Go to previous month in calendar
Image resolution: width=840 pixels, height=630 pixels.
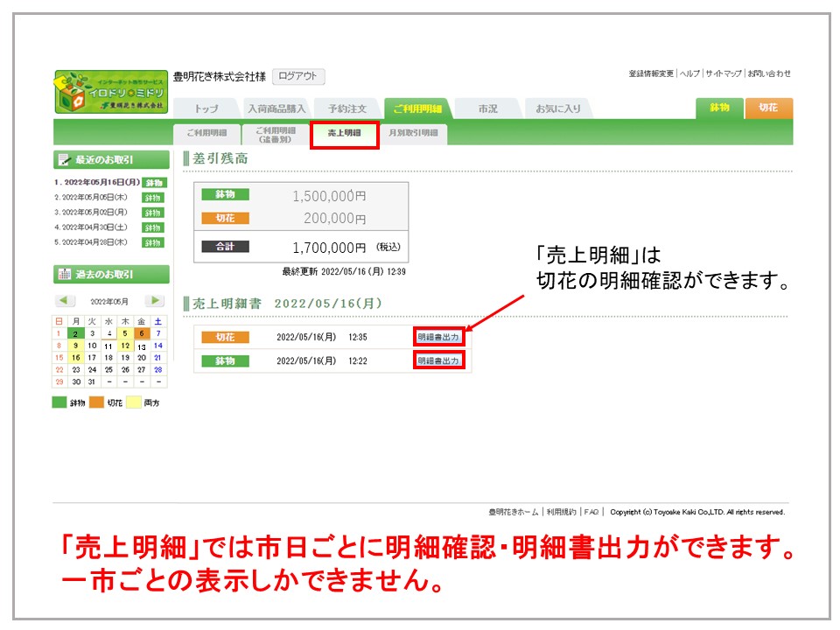coord(66,301)
